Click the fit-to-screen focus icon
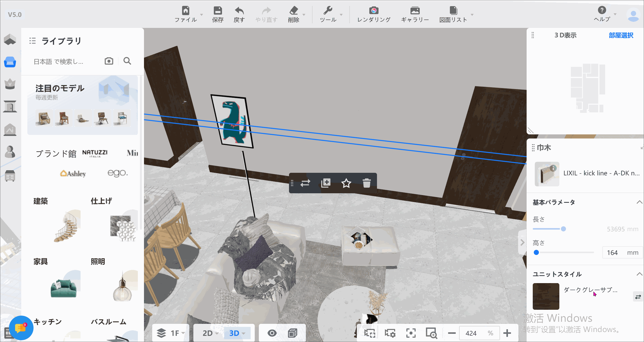644x342 pixels. 411,333
